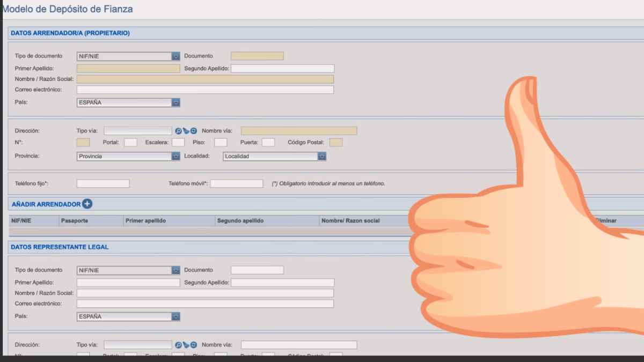Click the eraser icon beside the arrendador Tipo vía field
644x362 pixels.
point(186,131)
